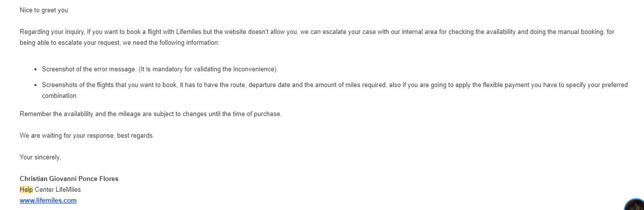Click the 'Regarding your inquiry' paragraph opening
644x210 pixels.
coord(53,32)
